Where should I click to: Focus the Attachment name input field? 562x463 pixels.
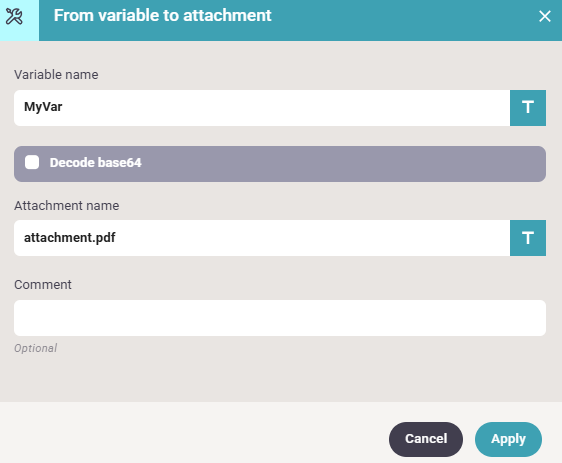point(262,238)
